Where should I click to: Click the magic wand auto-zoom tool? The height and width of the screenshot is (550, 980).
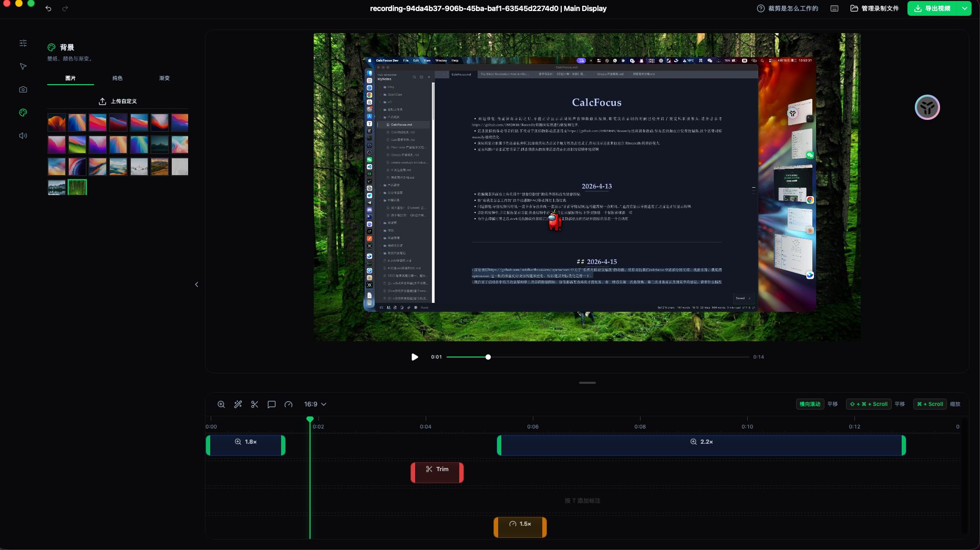[x=238, y=404]
